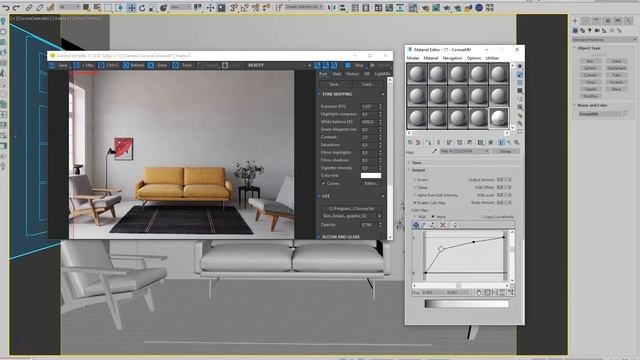Click the LUT Opacity value field
This screenshot has width=640, height=360.
[x=369, y=225]
